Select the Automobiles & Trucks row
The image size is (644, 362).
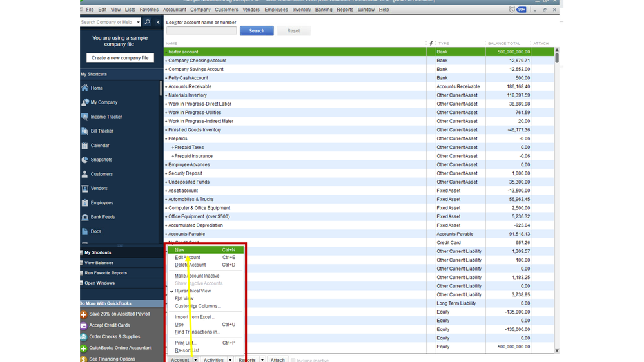(359, 199)
